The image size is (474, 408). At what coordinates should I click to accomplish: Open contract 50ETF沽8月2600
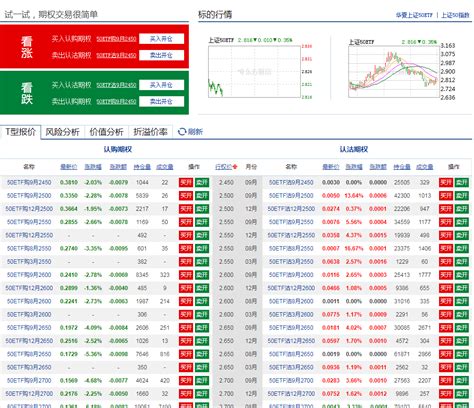tap(291, 301)
